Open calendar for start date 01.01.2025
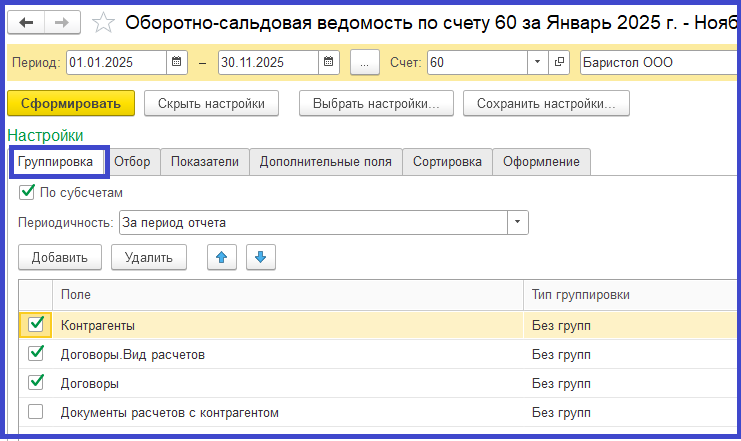The height and width of the screenshot is (441, 741). coord(177,62)
